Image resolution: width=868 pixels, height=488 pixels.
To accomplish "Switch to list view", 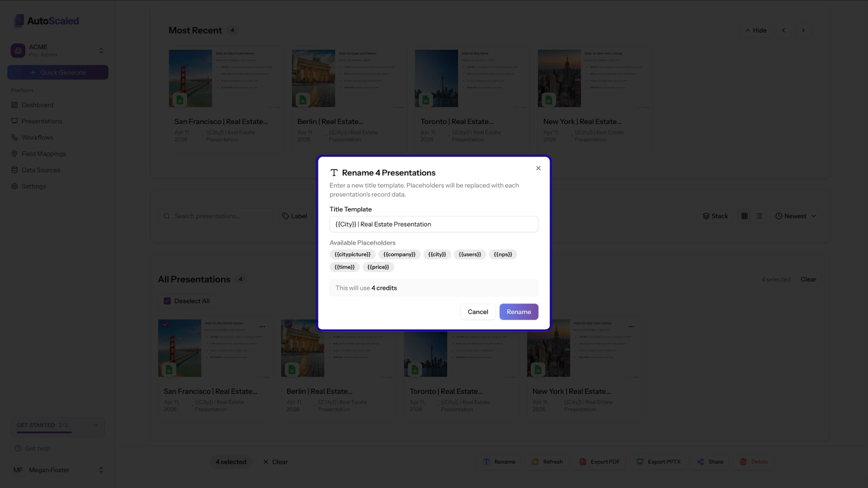I will [759, 216].
